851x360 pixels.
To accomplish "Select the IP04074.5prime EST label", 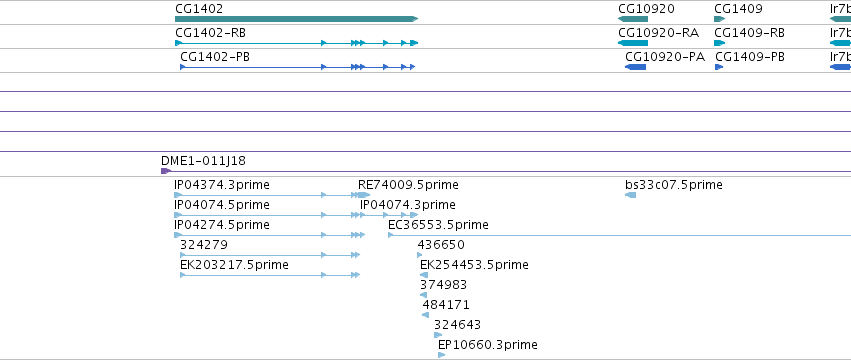I will coord(222,205).
